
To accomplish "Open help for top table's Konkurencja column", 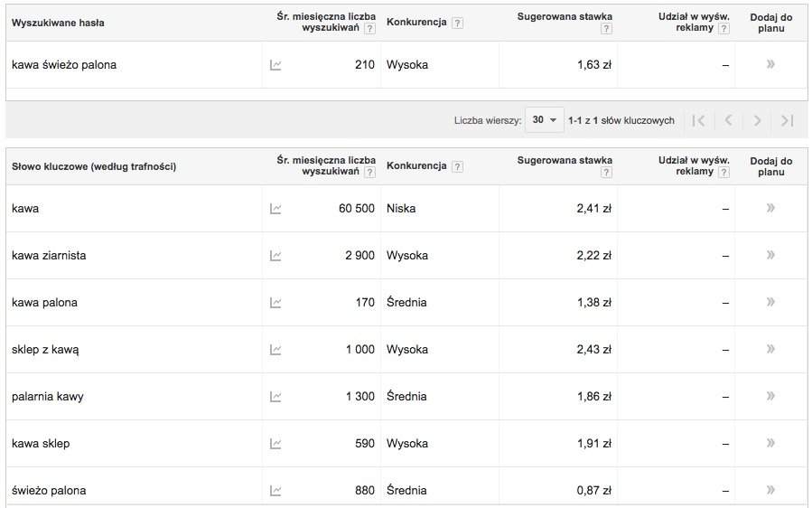I will tap(457, 23).
